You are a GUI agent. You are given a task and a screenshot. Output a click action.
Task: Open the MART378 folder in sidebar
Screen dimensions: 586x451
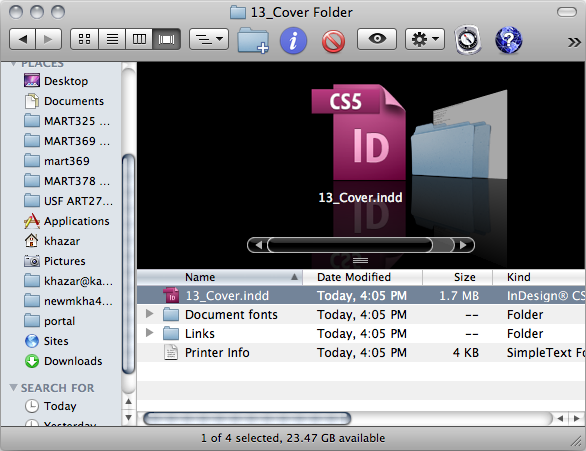click(x=67, y=181)
